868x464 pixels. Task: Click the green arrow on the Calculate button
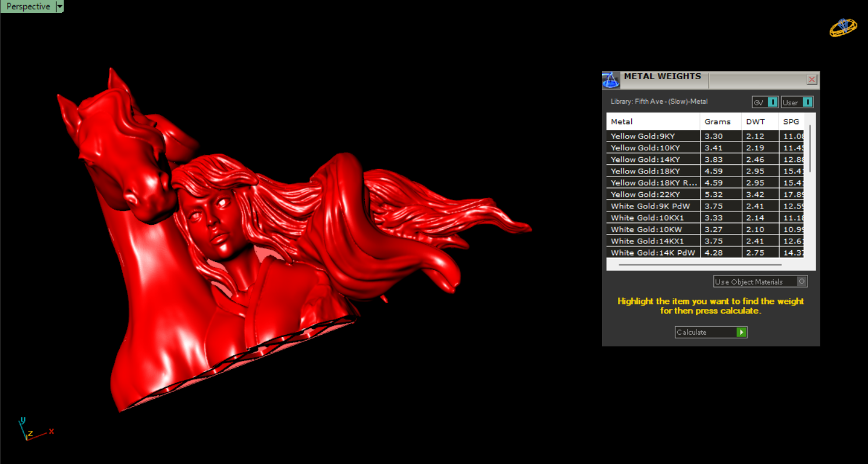pyautogui.click(x=741, y=332)
